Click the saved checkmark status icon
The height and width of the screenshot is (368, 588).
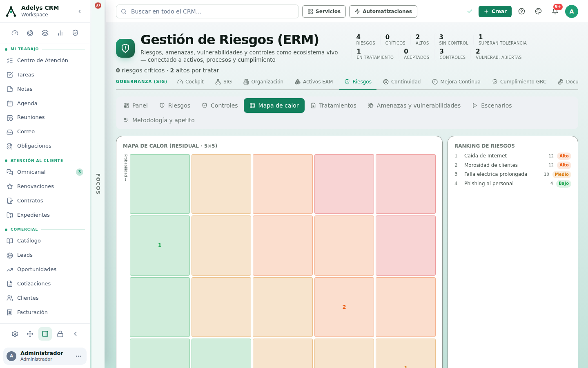pyautogui.click(x=470, y=11)
